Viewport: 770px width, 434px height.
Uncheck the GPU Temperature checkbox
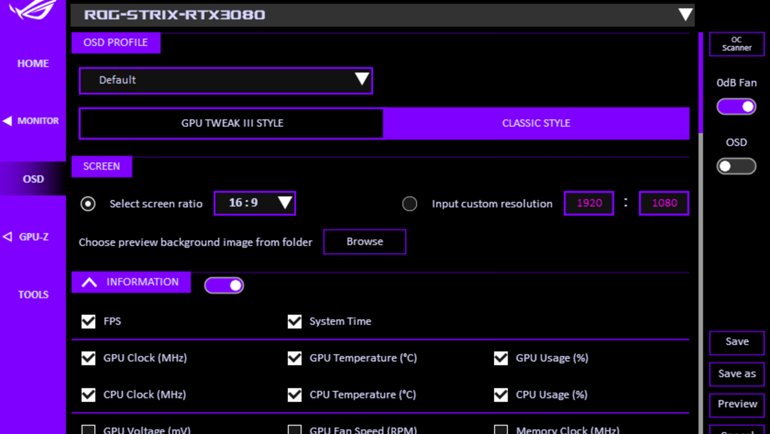coord(295,358)
